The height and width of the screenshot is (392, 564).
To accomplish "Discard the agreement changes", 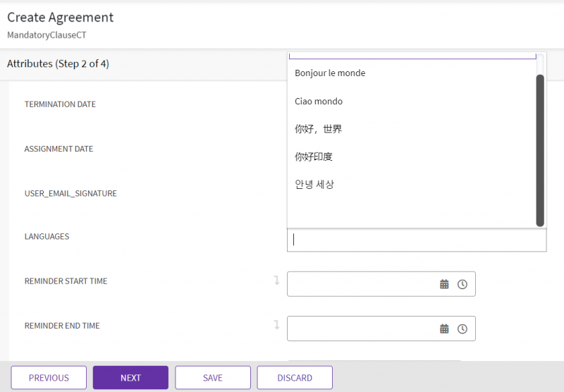I will (x=295, y=378).
